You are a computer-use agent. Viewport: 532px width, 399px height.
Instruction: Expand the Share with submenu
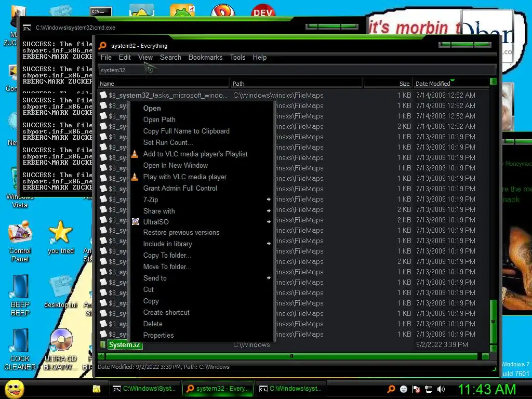pyautogui.click(x=269, y=211)
